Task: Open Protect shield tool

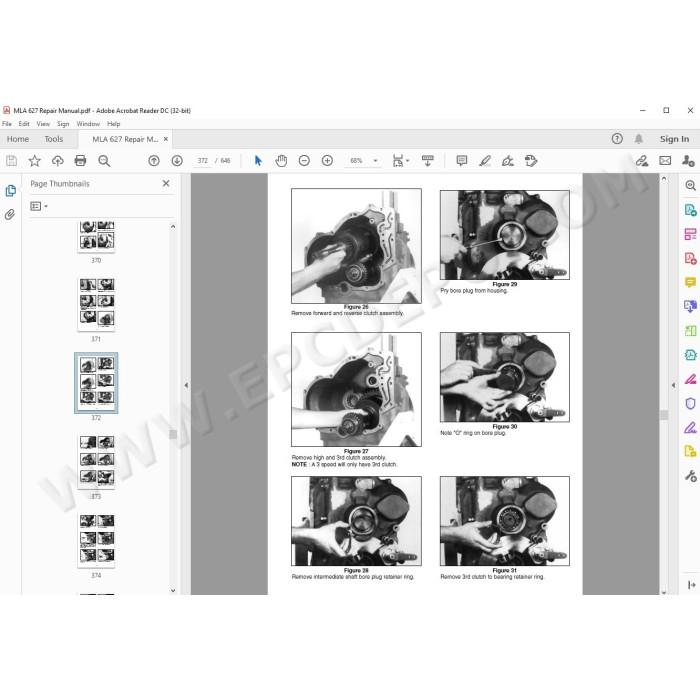Action: [690, 403]
